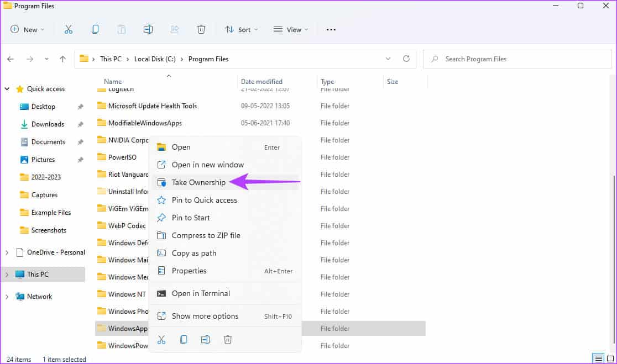The image size is (617, 364).
Task: Click the Rename icon in the top toolbar
Action: tap(148, 29)
